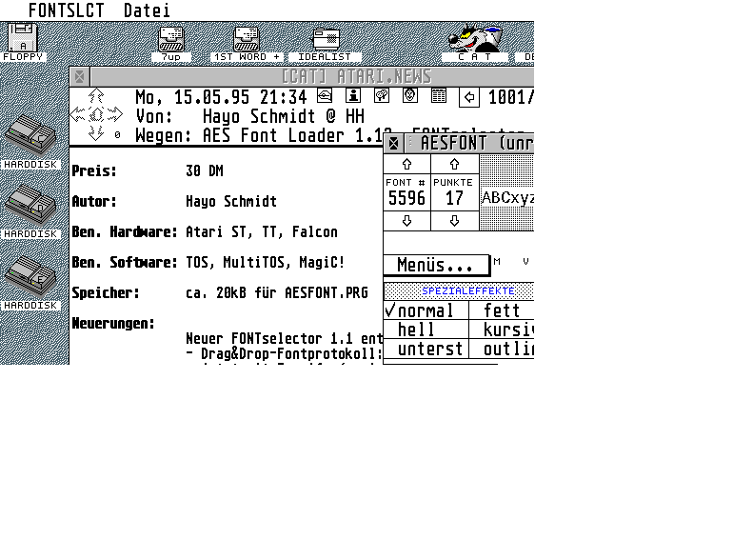The width and height of the screenshot is (733, 560).
Task: Click the table list icon in CAT header
Action: pyautogui.click(x=439, y=96)
